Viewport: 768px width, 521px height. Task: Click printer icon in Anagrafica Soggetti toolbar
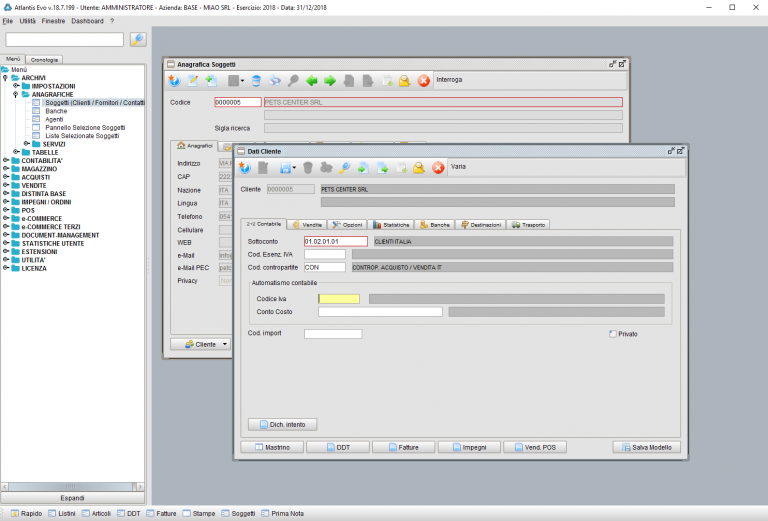click(x=275, y=81)
